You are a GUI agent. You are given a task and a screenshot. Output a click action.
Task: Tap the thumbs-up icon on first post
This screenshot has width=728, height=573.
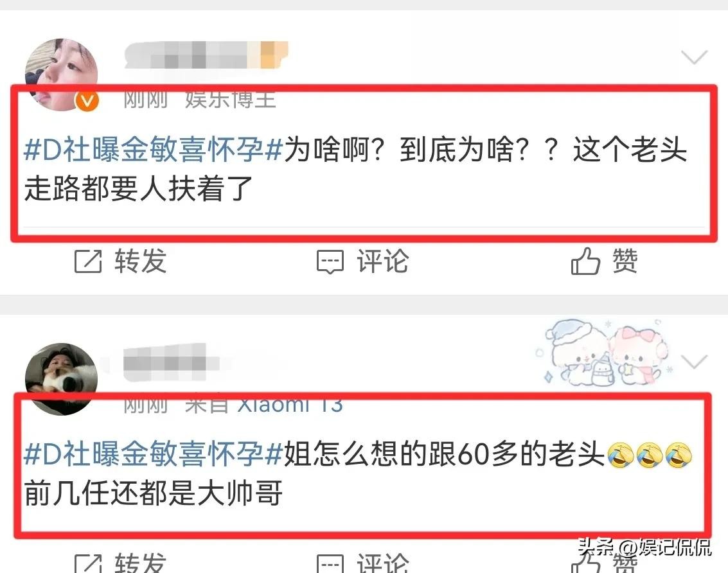click(585, 261)
